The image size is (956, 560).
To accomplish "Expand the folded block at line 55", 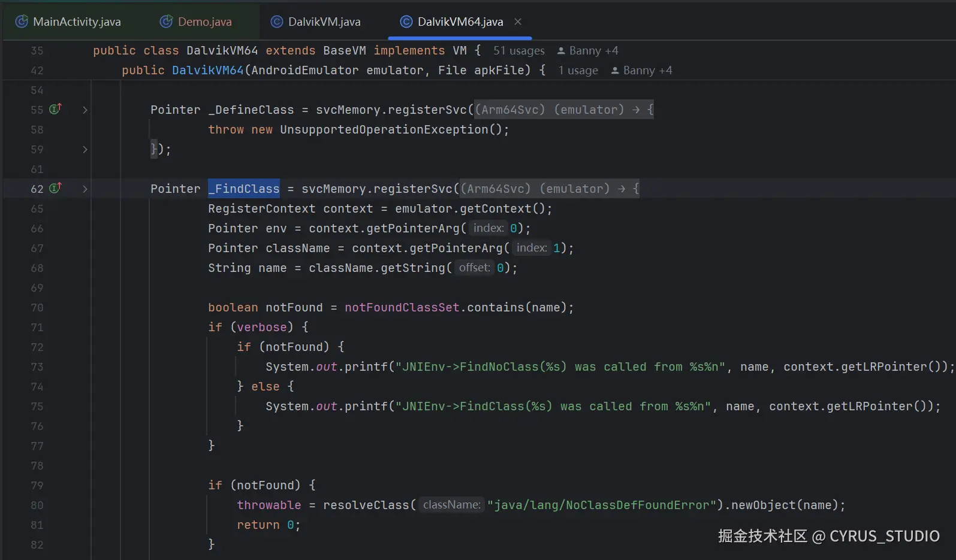I will coord(85,110).
